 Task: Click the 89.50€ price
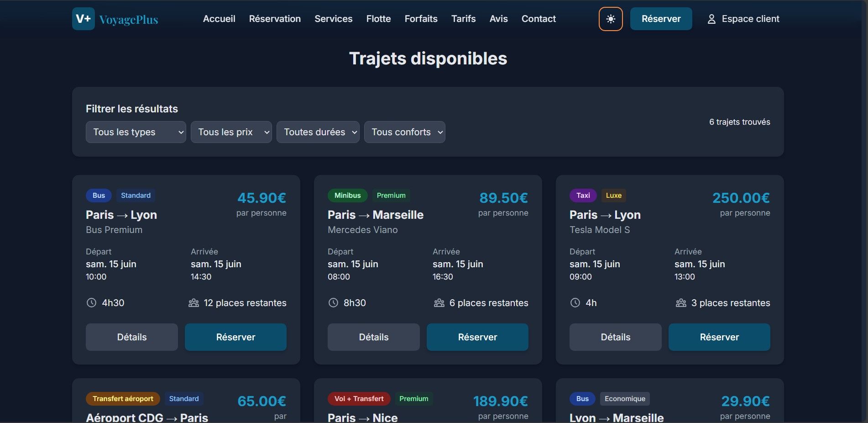click(504, 198)
